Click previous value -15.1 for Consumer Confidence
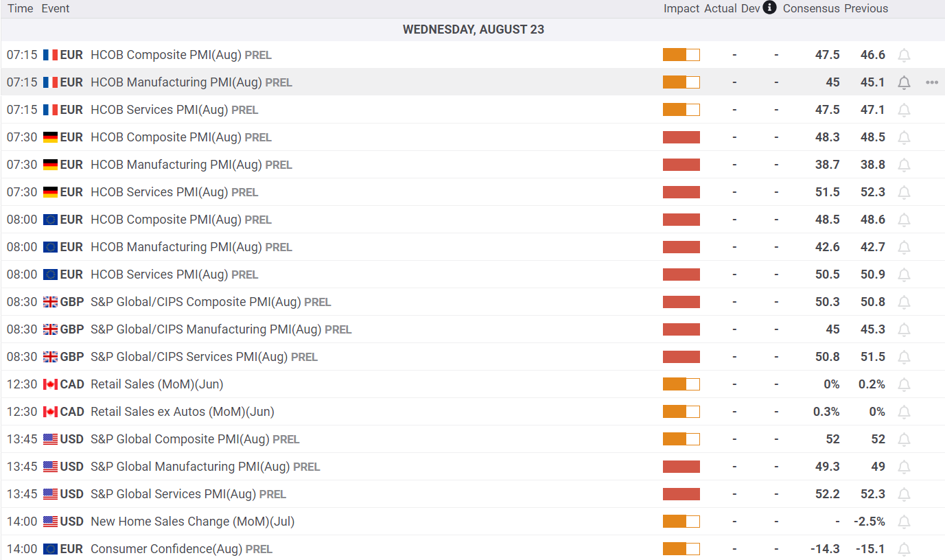Viewport: 945px width, 560px height. click(870, 549)
